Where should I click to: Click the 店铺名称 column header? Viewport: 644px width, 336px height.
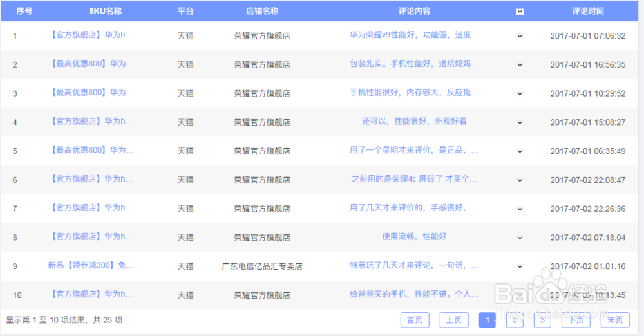(x=262, y=12)
